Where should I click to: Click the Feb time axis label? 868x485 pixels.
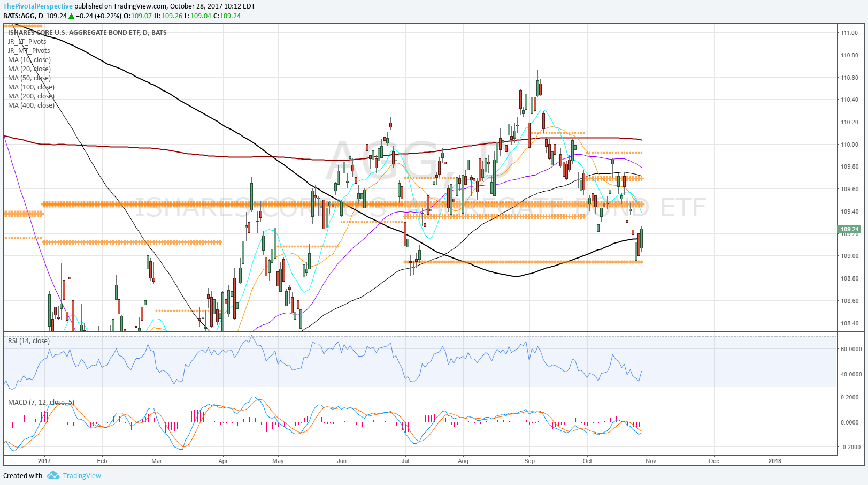tap(102, 461)
